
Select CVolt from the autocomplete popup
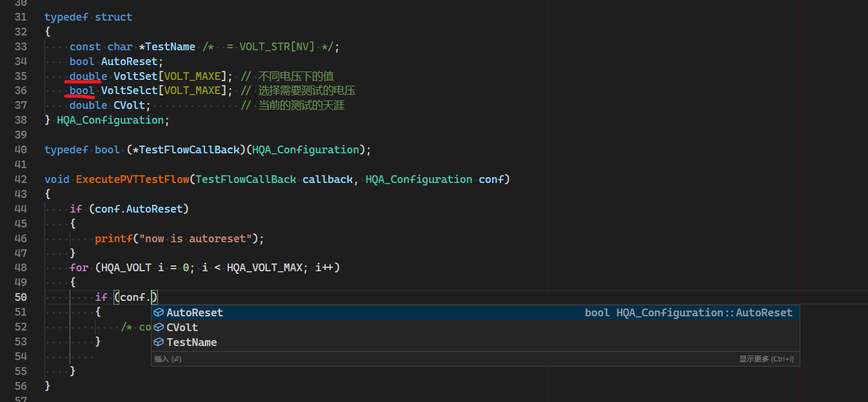pos(181,327)
